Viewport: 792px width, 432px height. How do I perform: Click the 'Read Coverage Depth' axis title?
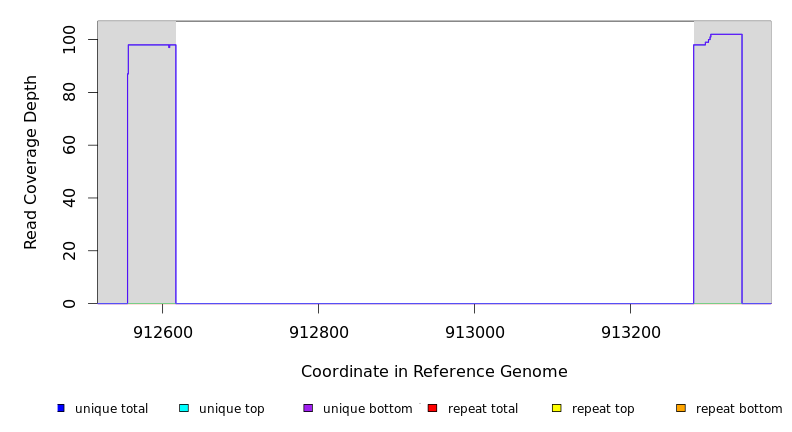32,162
